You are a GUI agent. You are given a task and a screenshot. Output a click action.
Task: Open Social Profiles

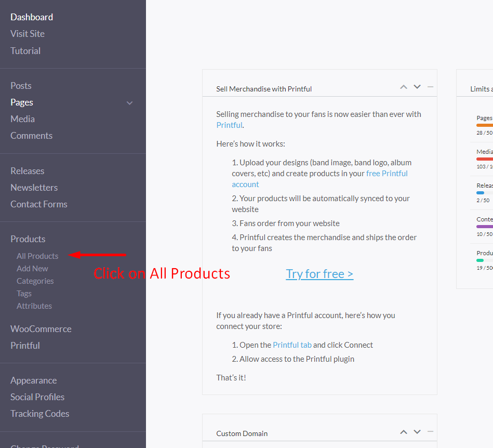(x=37, y=397)
